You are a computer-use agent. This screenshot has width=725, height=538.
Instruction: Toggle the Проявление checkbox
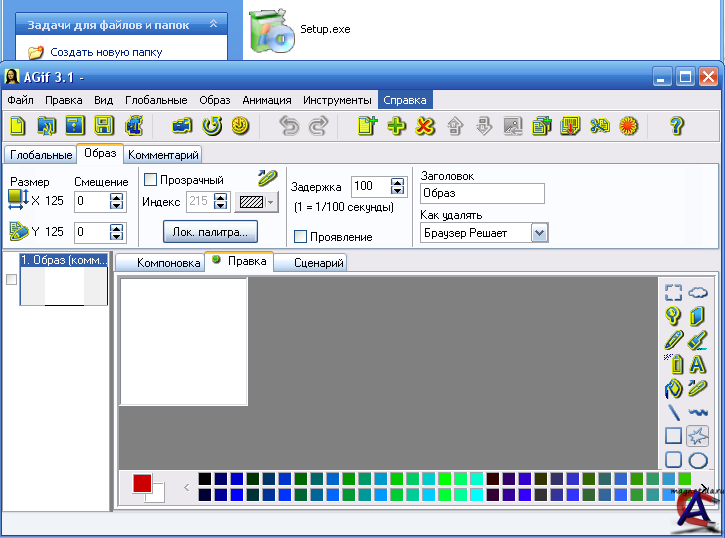301,237
